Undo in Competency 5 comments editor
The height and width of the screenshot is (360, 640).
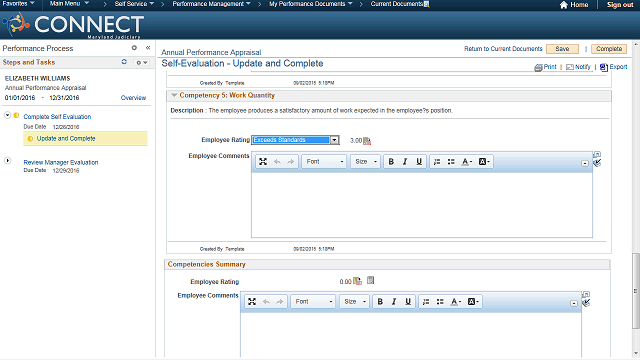tap(277, 162)
